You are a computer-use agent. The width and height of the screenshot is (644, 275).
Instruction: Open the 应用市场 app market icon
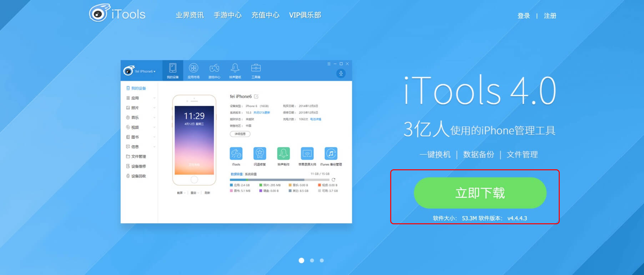[x=193, y=71]
